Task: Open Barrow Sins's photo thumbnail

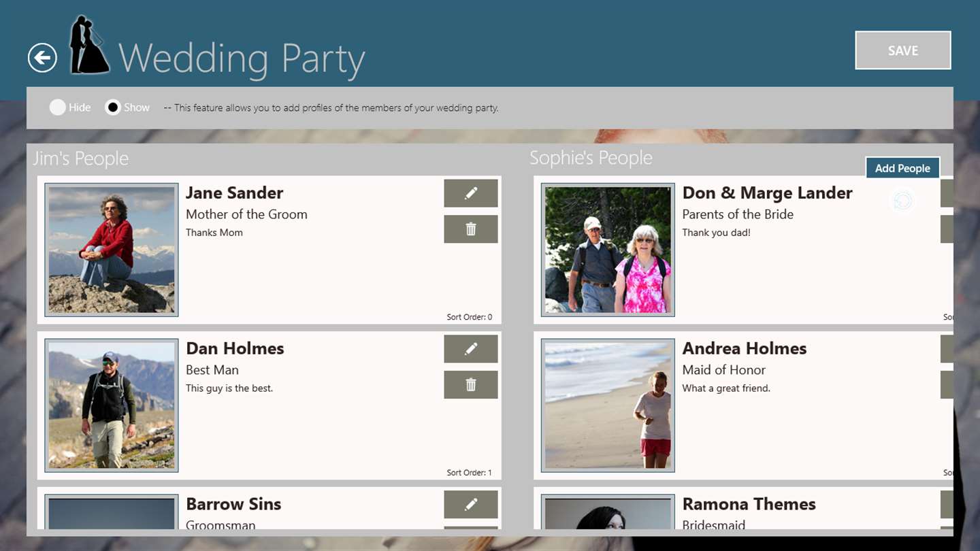Action: pyautogui.click(x=112, y=512)
